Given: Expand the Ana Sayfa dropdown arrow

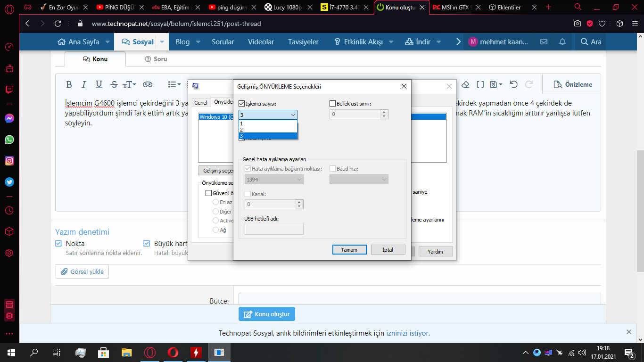Looking at the screenshot, I should 107,42.
